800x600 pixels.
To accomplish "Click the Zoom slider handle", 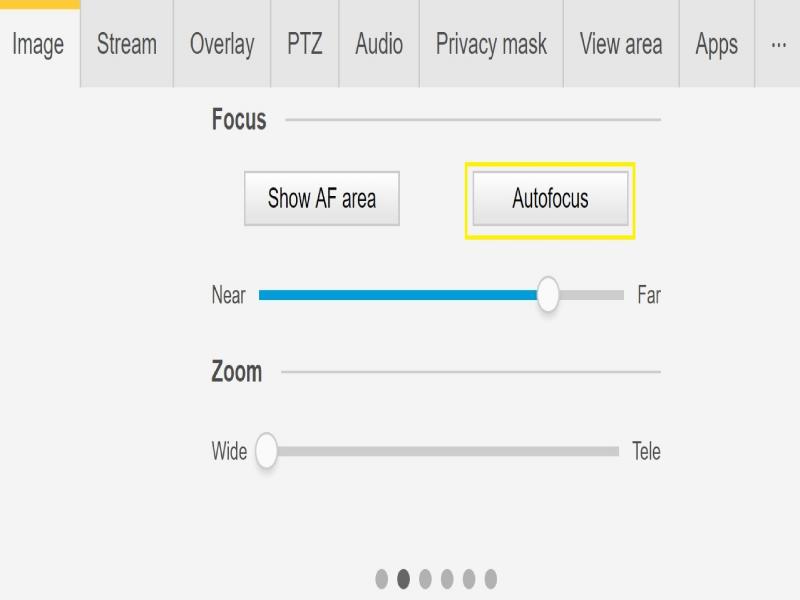I will click(266, 451).
